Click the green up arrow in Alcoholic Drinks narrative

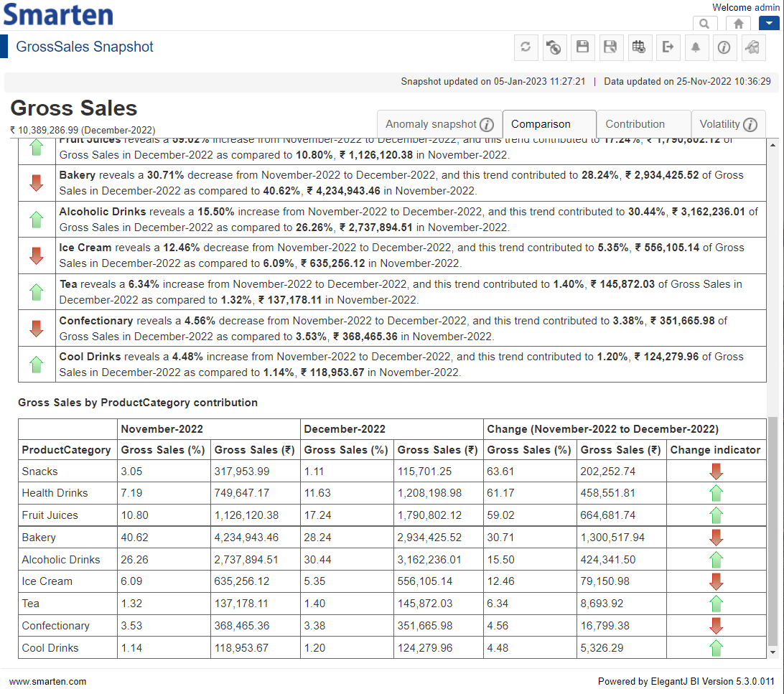coord(37,220)
